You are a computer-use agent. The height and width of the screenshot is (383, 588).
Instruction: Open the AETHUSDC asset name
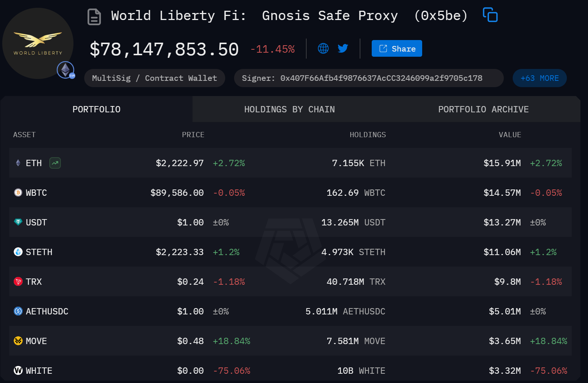coord(47,311)
